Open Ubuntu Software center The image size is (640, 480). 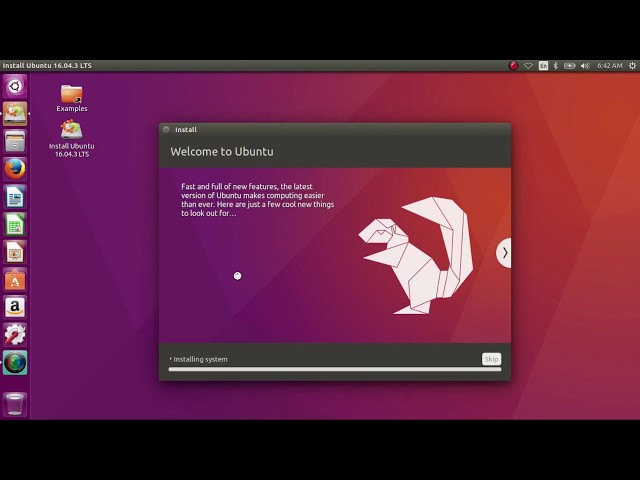pyautogui.click(x=15, y=280)
